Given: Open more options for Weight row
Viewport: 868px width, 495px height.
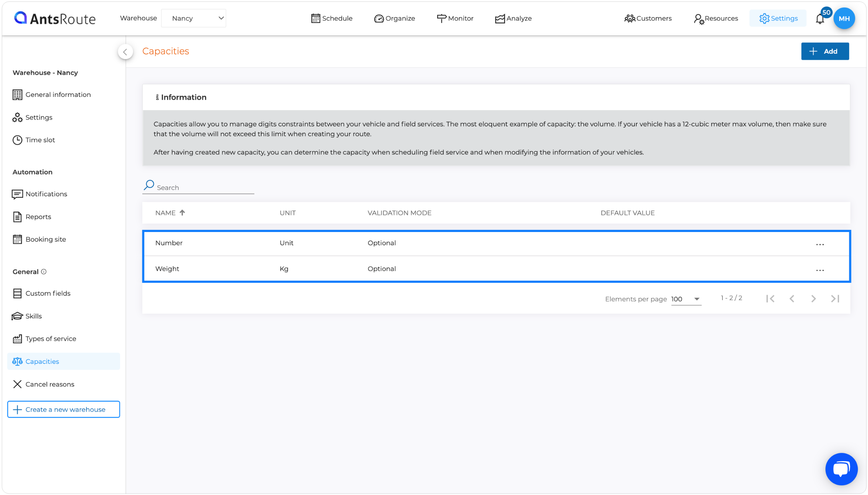Looking at the screenshot, I should point(820,270).
